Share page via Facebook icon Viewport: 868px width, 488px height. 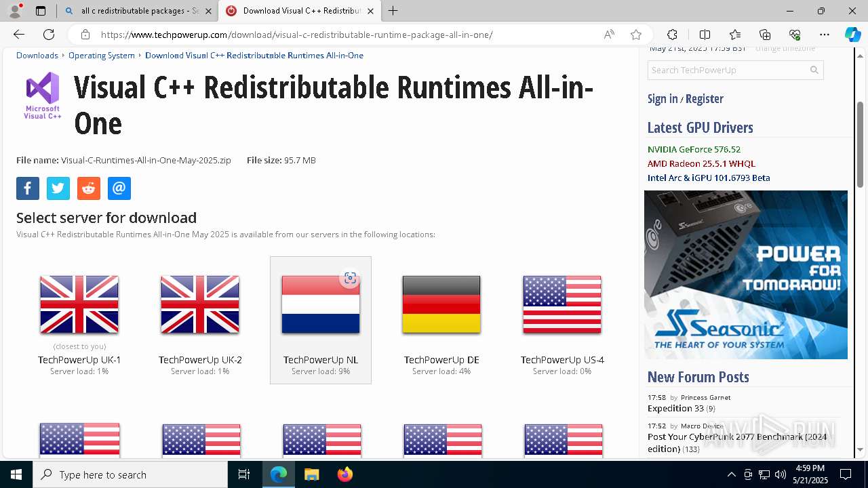tap(28, 188)
